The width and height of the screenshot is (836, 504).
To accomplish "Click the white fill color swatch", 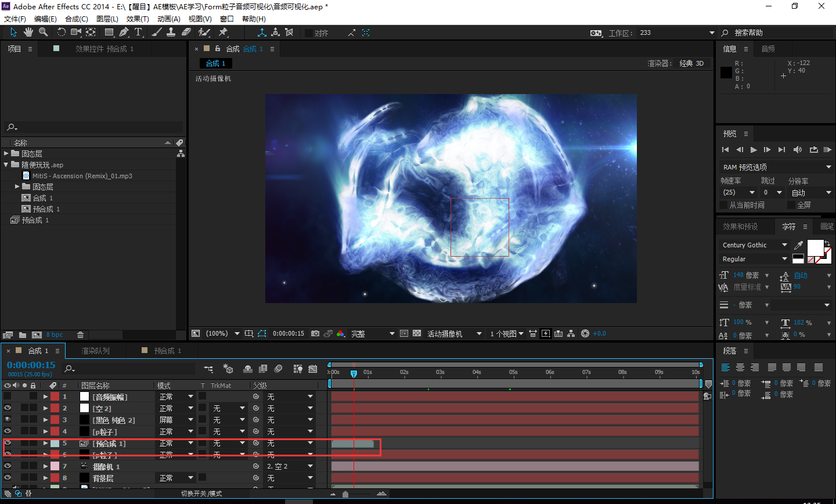I will coord(815,248).
